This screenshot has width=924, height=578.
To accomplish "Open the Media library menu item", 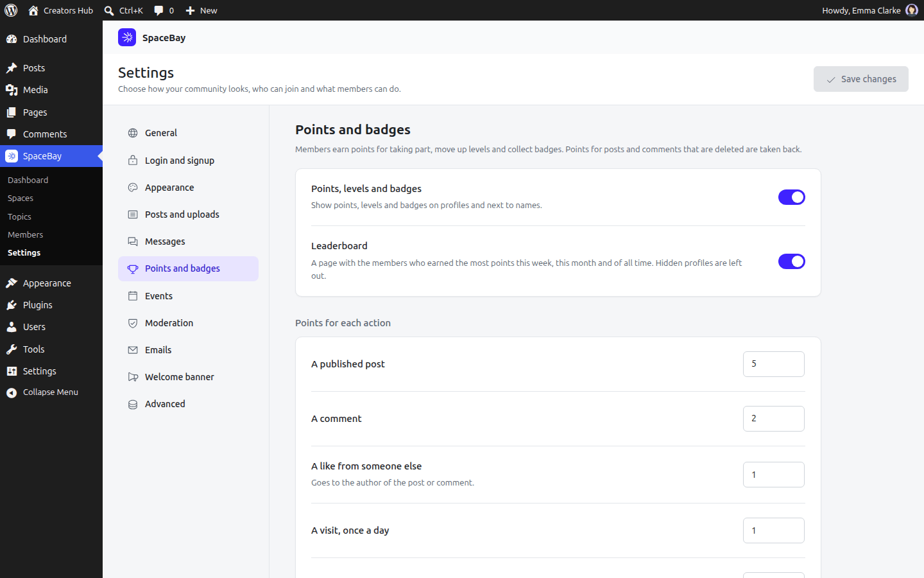I will 51,90.
